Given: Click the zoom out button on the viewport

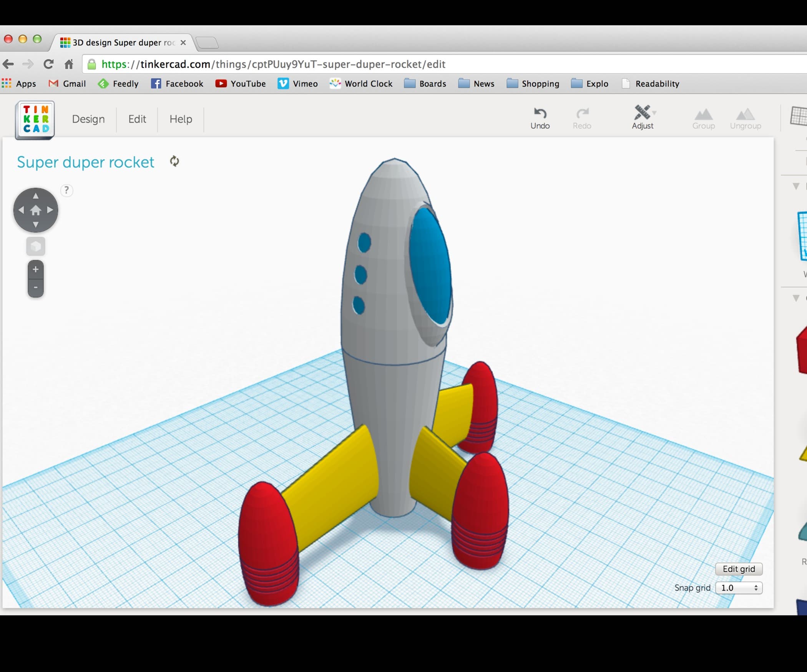Looking at the screenshot, I should [x=35, y=287].
